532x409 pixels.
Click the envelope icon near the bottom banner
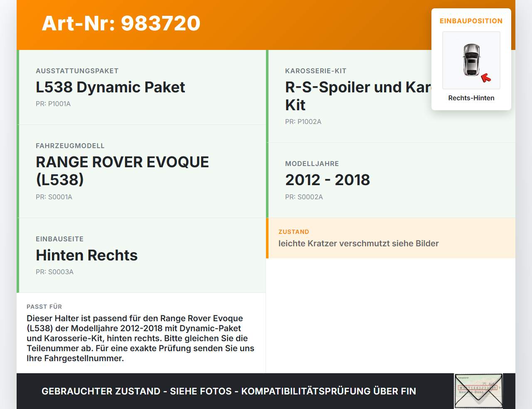(x=478, y=391)
